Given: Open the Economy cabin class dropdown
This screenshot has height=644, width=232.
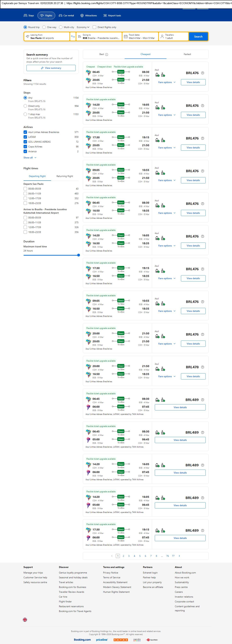Looking at the screenshot, I should [x=83, y=27].
